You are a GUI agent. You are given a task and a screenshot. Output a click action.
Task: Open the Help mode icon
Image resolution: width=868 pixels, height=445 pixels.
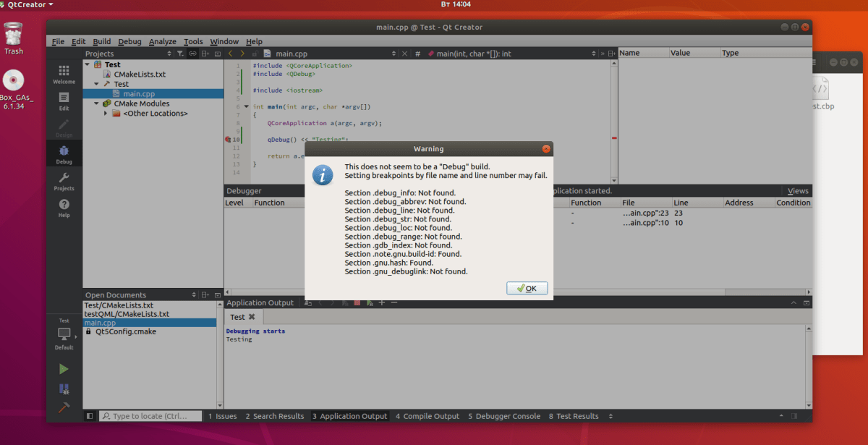coord(64,208)
